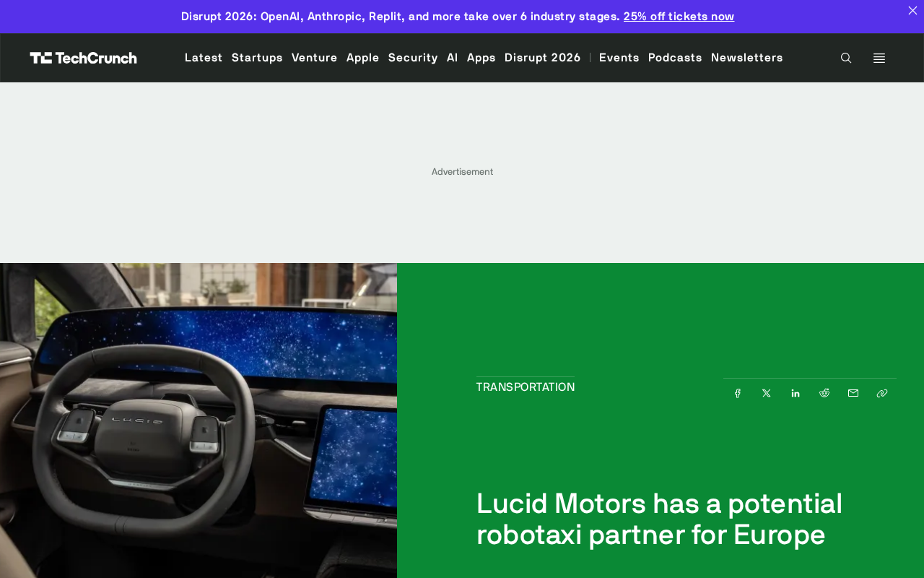Image resolution: width=924 pixels, height=578 pixels.
Task: Open Disrupt 2026 nav link
Action: pos(543,58)
